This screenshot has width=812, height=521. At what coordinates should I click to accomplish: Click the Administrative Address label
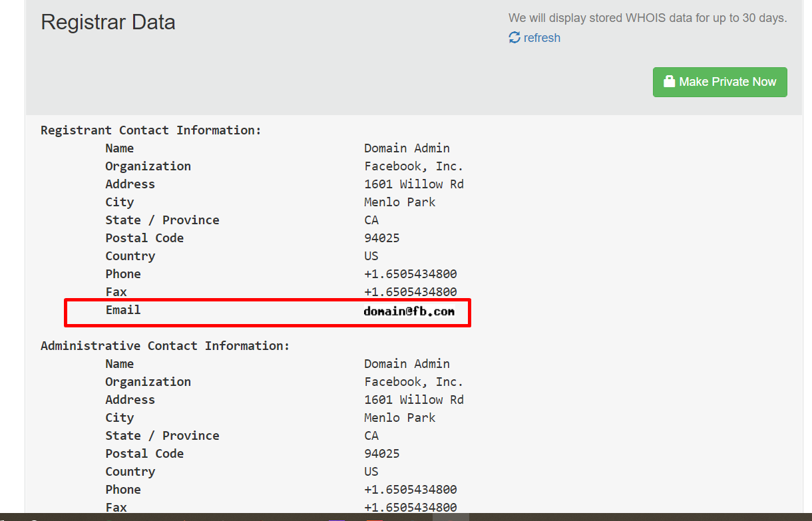point(130,400)
